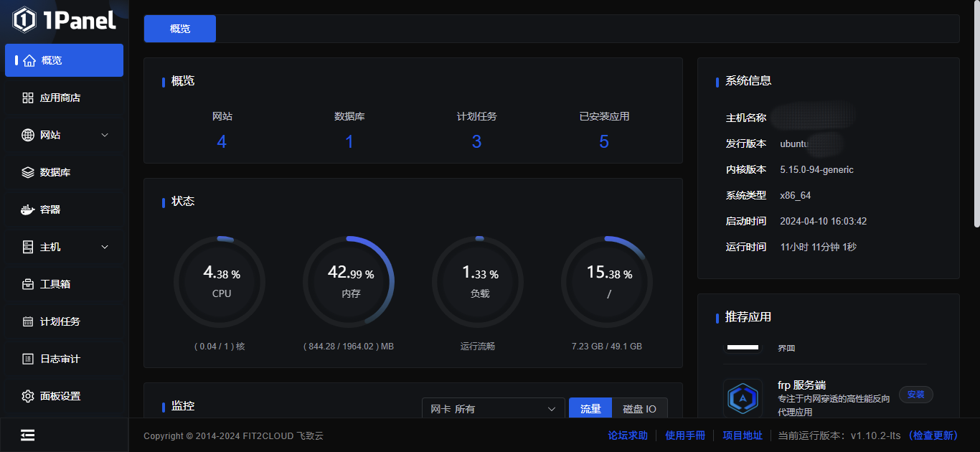Expand the 主机 submenu chevron
980x452 pixels.
[105, 247]
